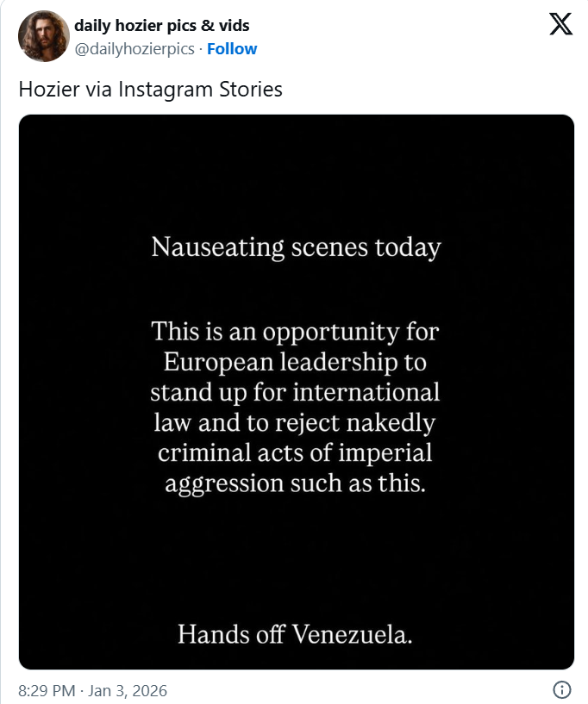The height and width of the screenshot is (704, 588).
Task: Open the dailyhozierpics profile avatar
Action: (x=43, y=36)
